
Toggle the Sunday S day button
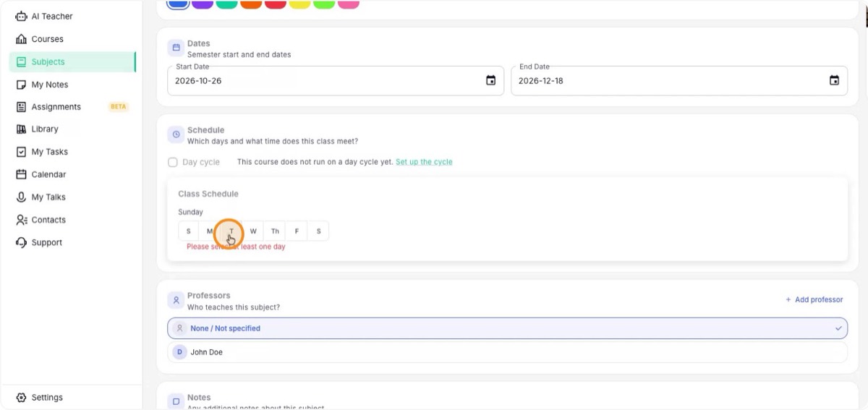pyautogui.click(x=189, y=231)
